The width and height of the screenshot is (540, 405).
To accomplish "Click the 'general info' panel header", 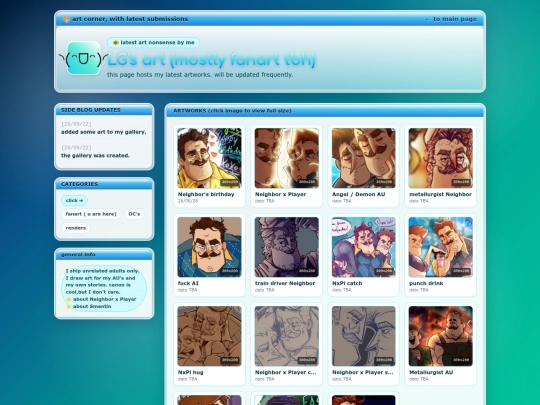I will pyautogui.click(x=104, y=255).
